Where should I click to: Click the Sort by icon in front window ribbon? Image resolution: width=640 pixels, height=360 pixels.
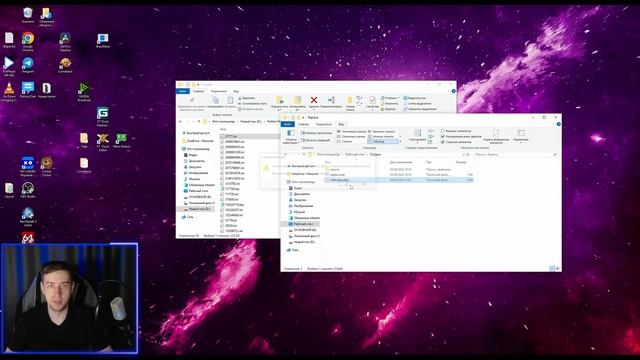tap(418, 133)
